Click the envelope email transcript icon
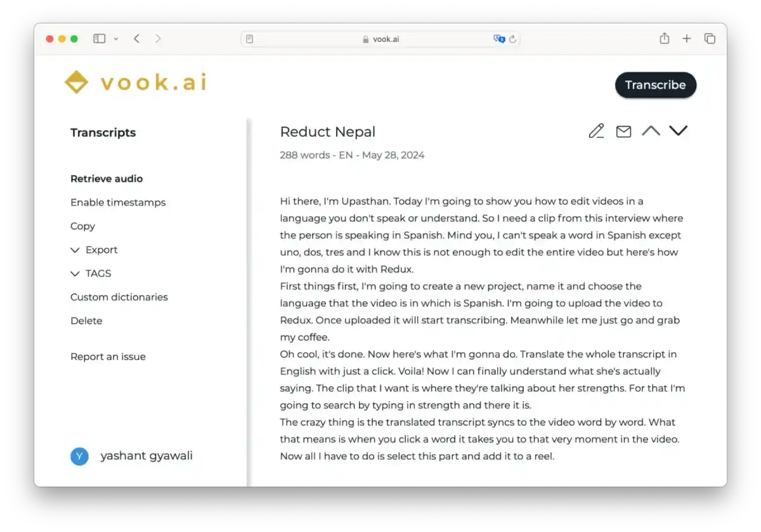761x532 pixels. [623, 131]
